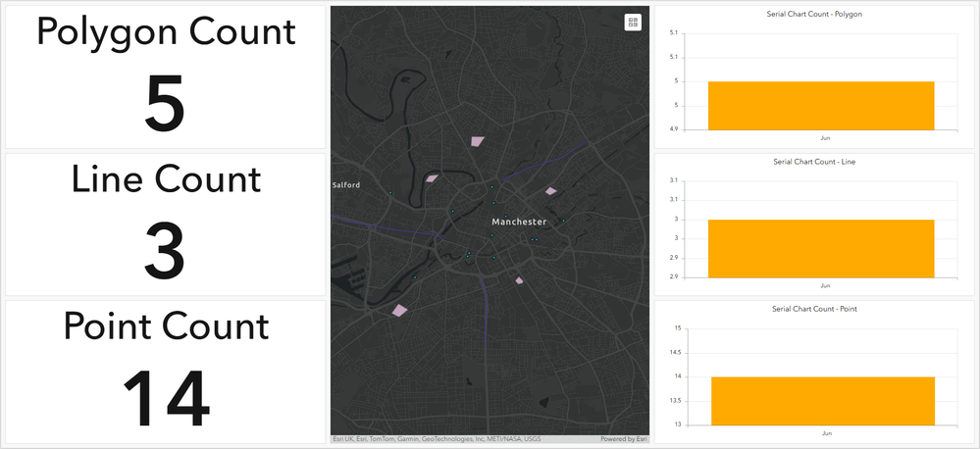980x449 pixels.
Task: Click the purple line entering from the west
Action: tap(387, 226)
